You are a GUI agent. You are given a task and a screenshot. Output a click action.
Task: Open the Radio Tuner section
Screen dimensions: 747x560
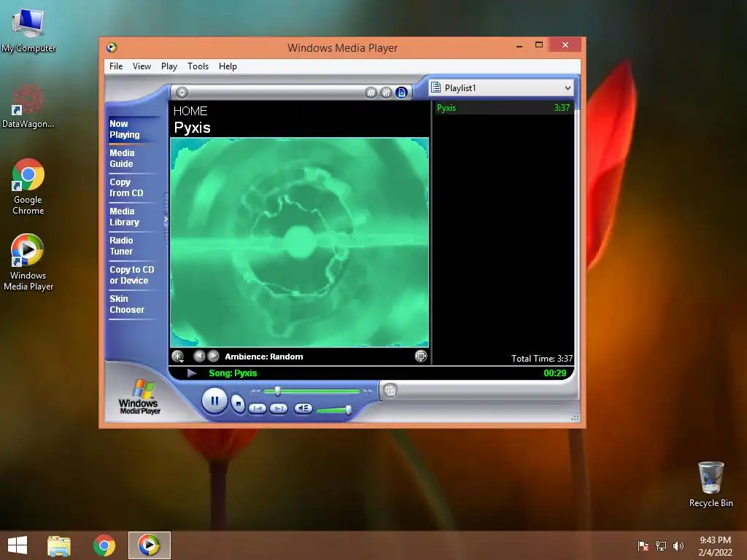(x=122, y=246)
